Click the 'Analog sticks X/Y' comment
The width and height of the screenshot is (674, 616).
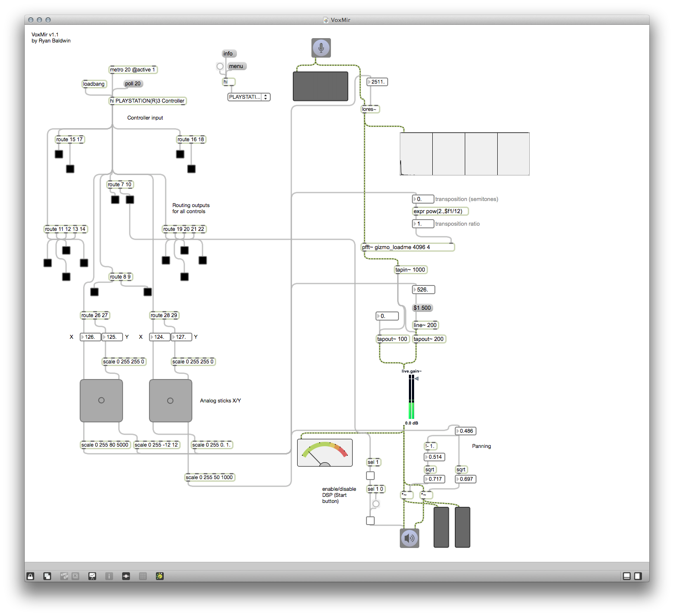coord(220,401)
